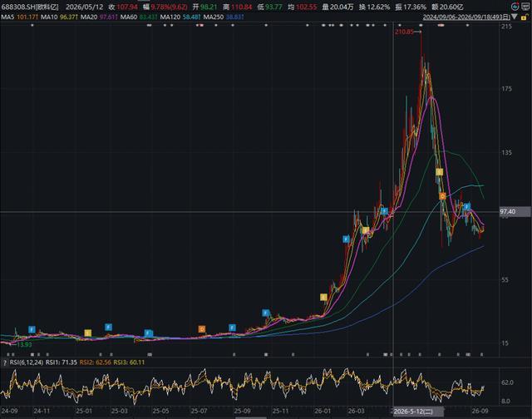This screenshot has height=419, width=532.
Task: Open the RSI(6,12,24) indicator parameters
Action: pos(26,362)
